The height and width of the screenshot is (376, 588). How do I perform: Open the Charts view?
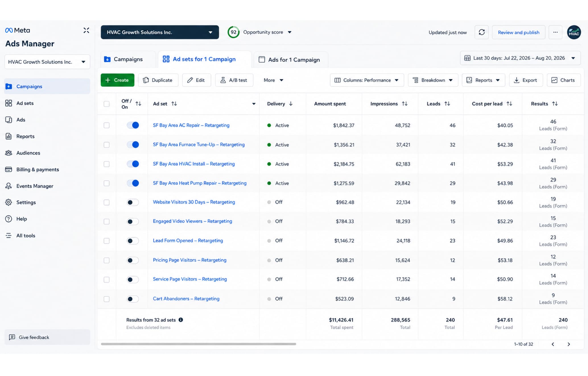pyautogui.click(x=563, y=80)
